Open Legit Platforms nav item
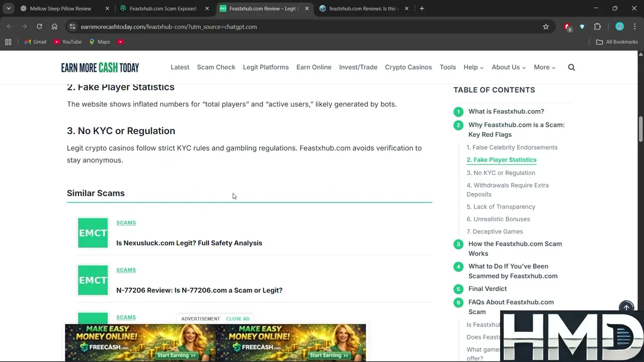The image size is (644, 362). [266, 67]
